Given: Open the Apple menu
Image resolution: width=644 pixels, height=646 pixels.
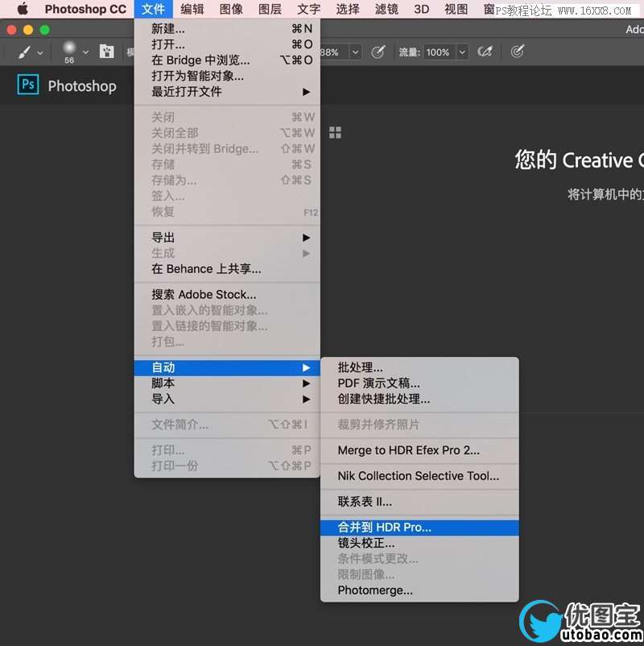Looking at the screenshot, I should (x=23, y=9).
